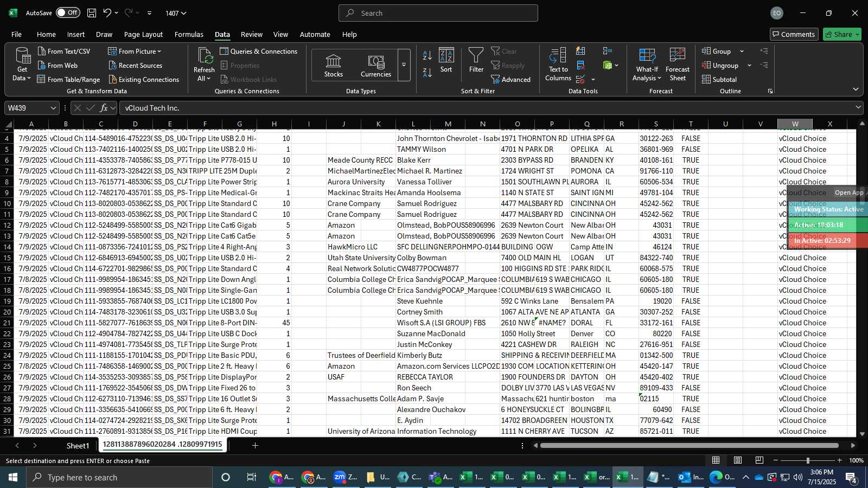
Task: Click the Zoom in plus button
Action: (x=840, y=460)
